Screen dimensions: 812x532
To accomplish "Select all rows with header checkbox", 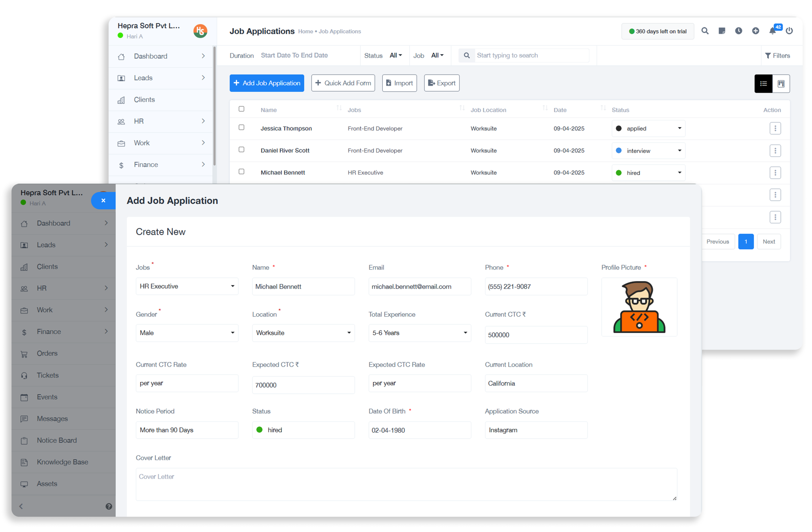I will (242, 109).
